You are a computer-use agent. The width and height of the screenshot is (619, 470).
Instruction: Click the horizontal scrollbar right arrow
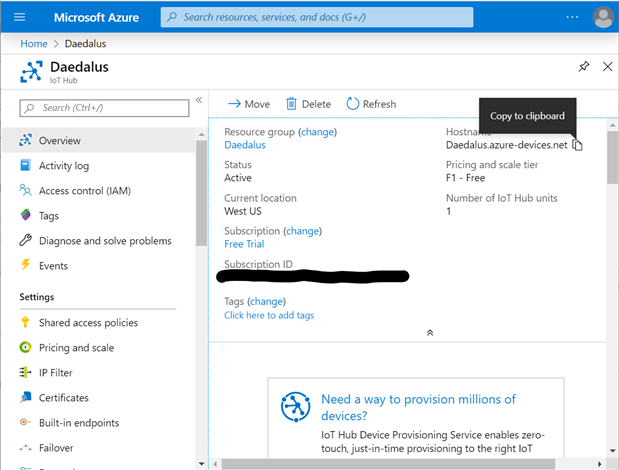pos(600,464)
